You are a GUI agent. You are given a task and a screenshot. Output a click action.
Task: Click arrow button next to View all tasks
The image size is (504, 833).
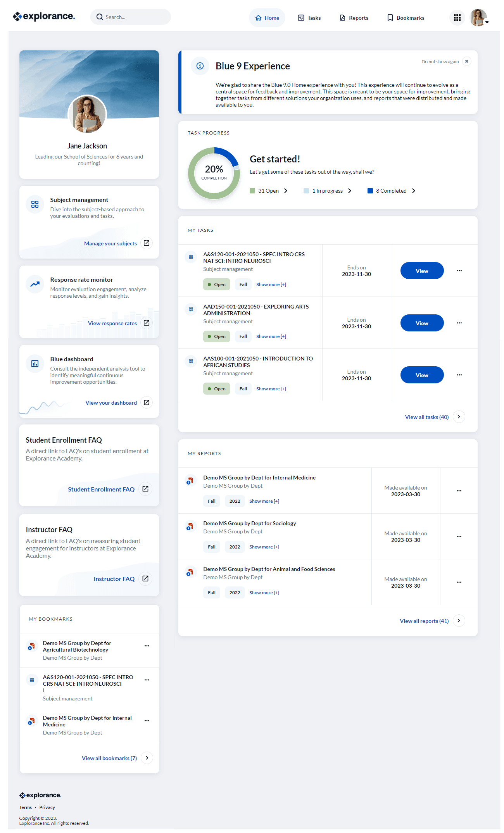click(x=459, y=417)
